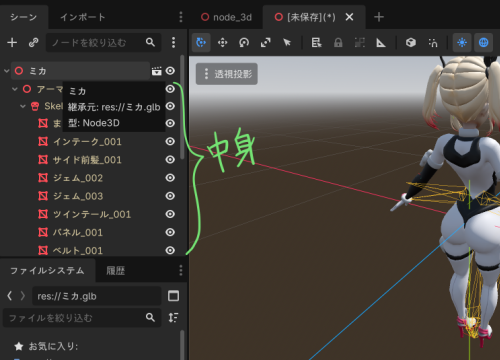Image resolution: width=500 pixels, height=360 pixels.
Task: Toggle visibility of インテーク_001 mesh
Action: point(170,141)
